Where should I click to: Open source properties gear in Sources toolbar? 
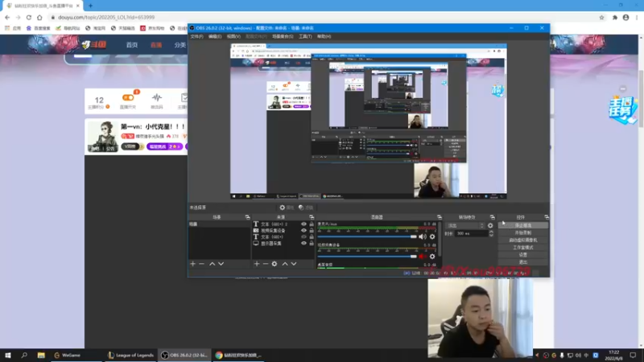point(275,264)
